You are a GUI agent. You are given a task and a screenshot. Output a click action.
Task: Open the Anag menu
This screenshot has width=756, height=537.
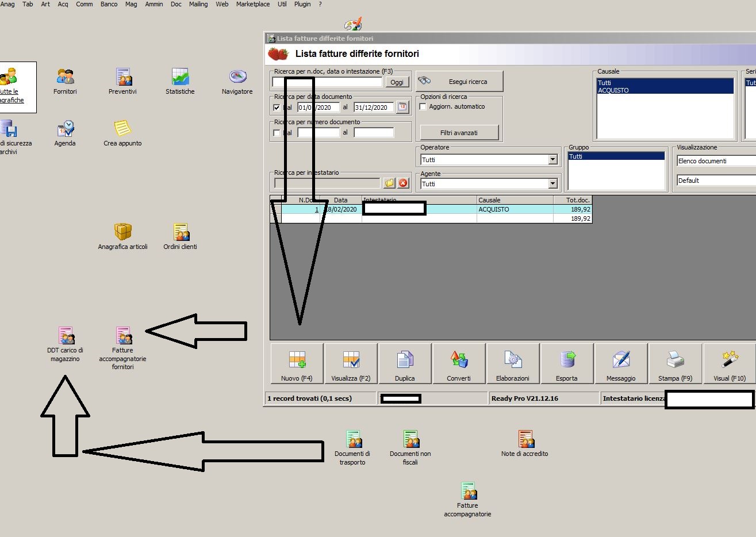point(7,4)
